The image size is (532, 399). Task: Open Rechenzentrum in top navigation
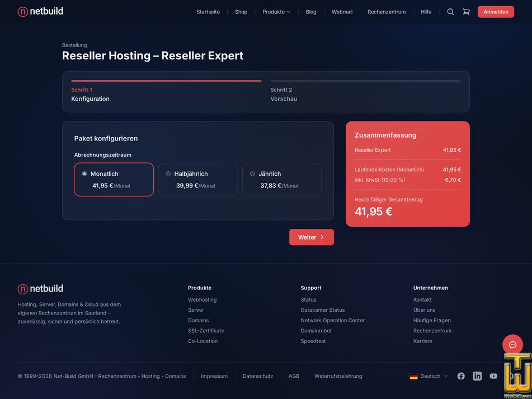pos(387,12)
